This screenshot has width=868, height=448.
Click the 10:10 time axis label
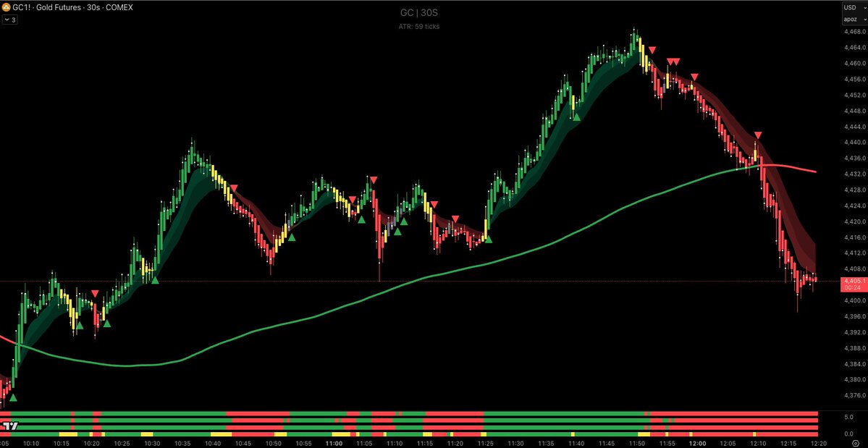click(x=31, y=444)
